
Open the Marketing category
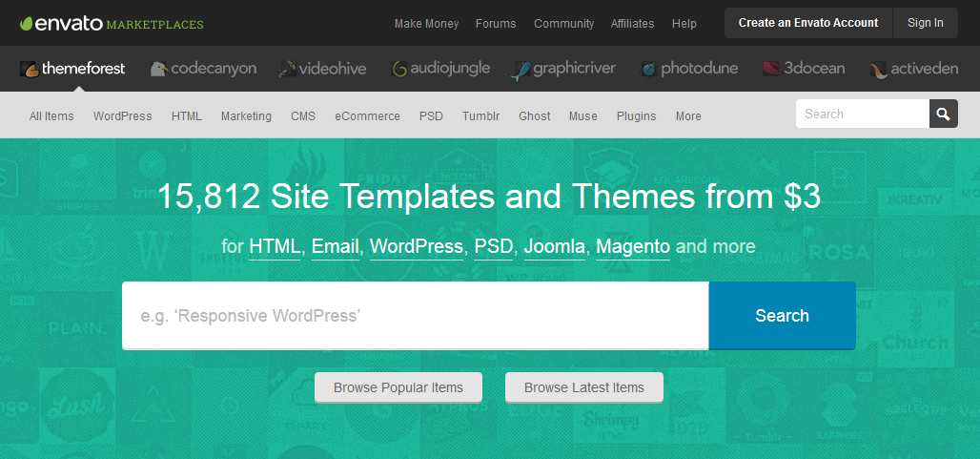pyautogui.click(x=246, y=116)
